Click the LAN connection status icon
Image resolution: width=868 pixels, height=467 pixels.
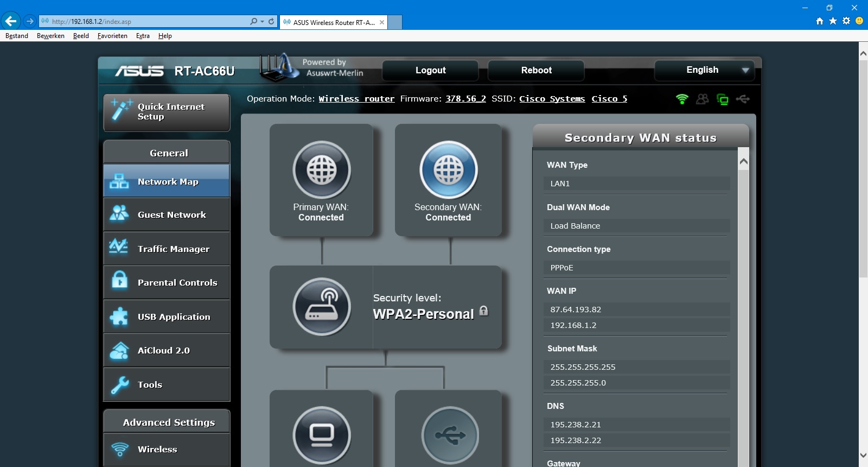click(x=723, y=99)
